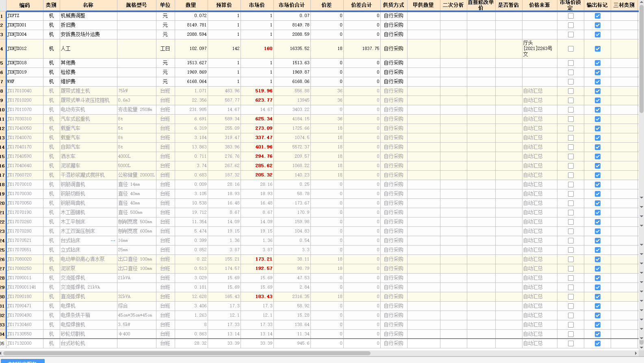The image size is (644, 363).
Task: Select the 价格来源 column header
Action: [x=540, y=5]
